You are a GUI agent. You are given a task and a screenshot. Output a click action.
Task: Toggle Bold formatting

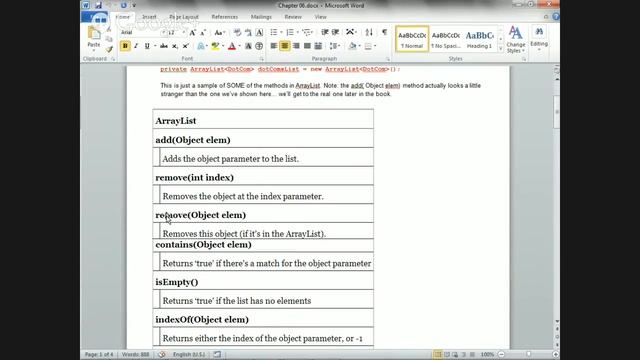pos(125,46)
